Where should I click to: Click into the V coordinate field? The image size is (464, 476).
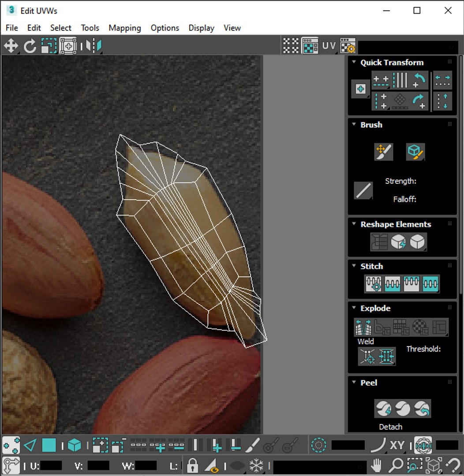click(x=98, y=466)
